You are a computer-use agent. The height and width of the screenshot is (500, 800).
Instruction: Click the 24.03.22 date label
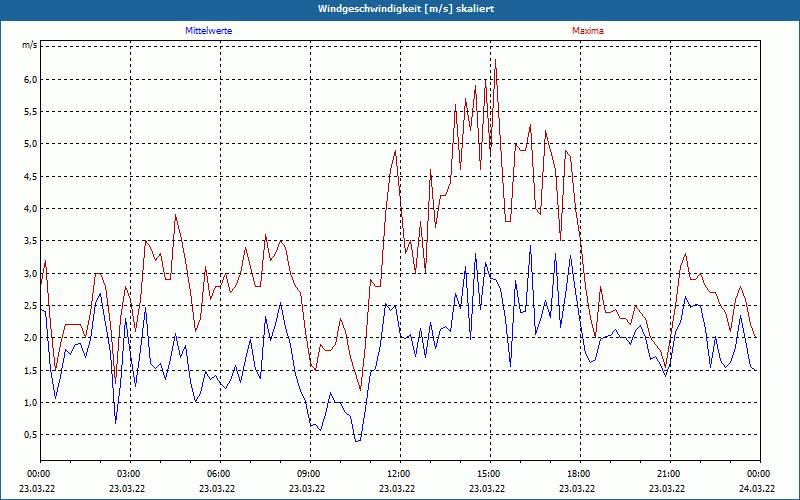[757, 489]
